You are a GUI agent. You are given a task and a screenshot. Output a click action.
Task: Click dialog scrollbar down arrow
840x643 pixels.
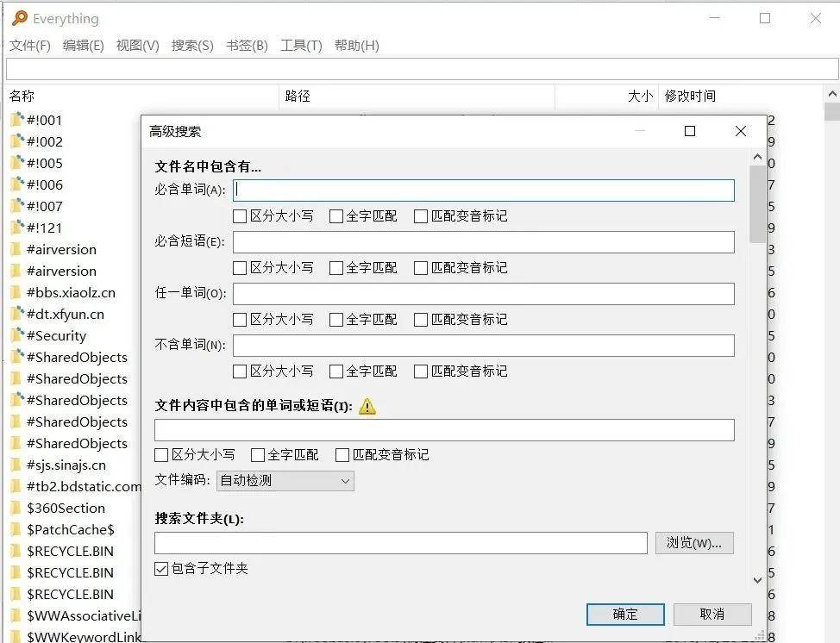[757, 580]
